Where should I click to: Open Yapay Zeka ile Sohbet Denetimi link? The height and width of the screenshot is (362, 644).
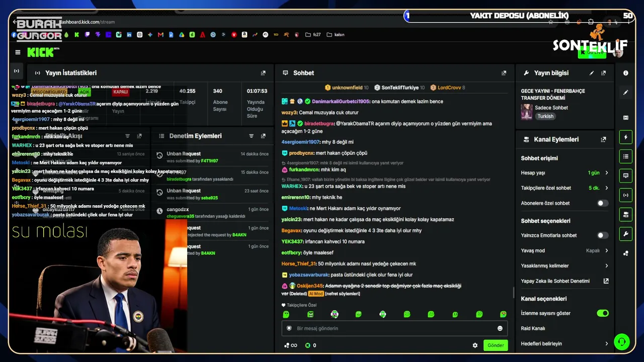click(565, 281)
